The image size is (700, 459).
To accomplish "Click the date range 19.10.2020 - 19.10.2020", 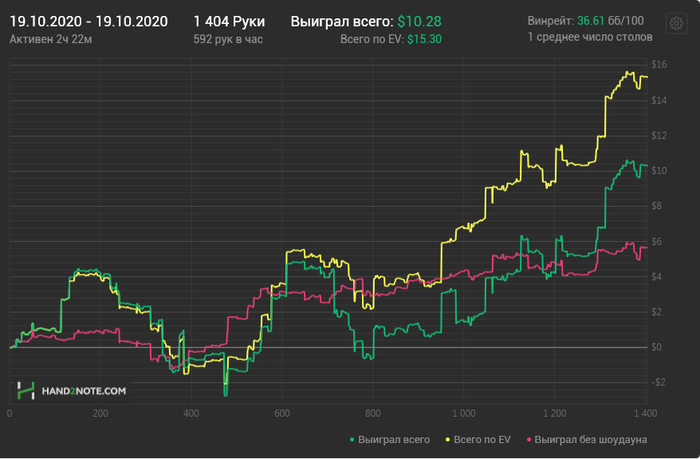I will 89,21.
